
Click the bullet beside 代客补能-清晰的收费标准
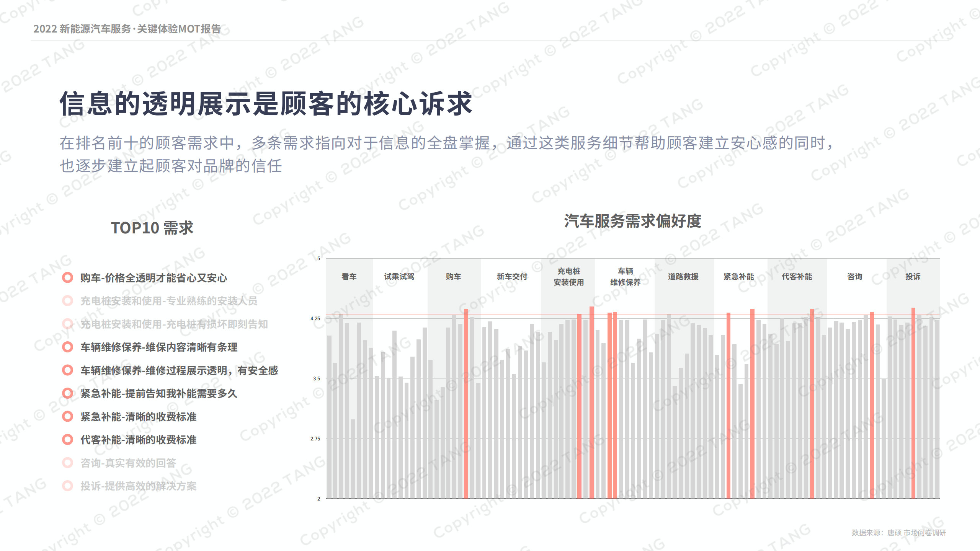pyautogui.click(x=68, y=440)
